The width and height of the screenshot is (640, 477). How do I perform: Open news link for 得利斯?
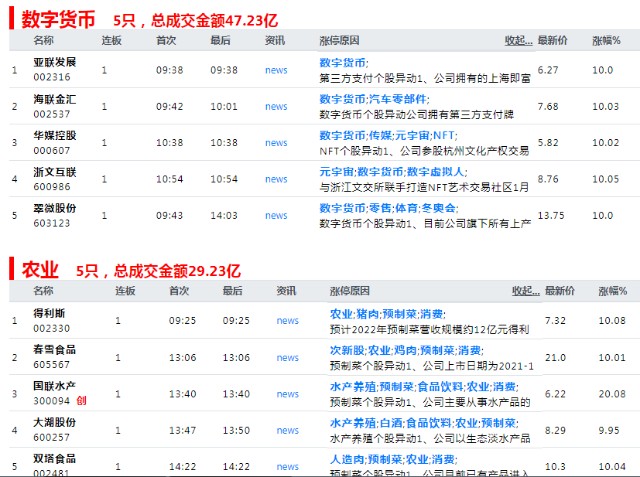tap(288, 321)
